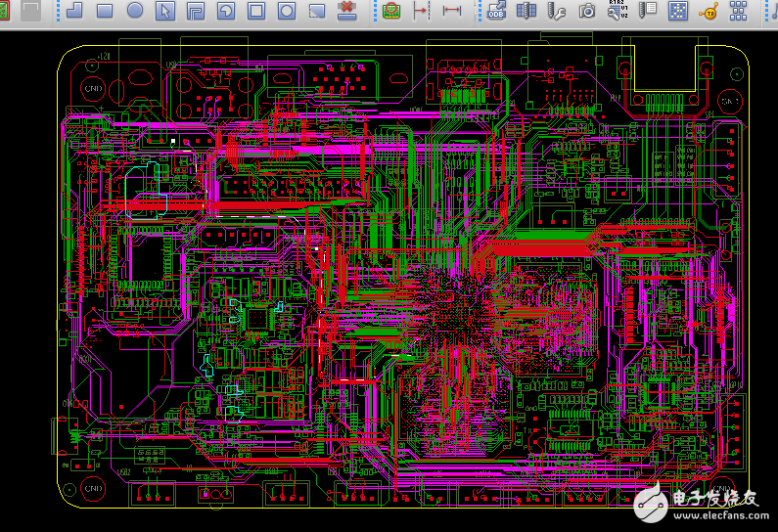Click the delete islands red X tool

(346, 11)
